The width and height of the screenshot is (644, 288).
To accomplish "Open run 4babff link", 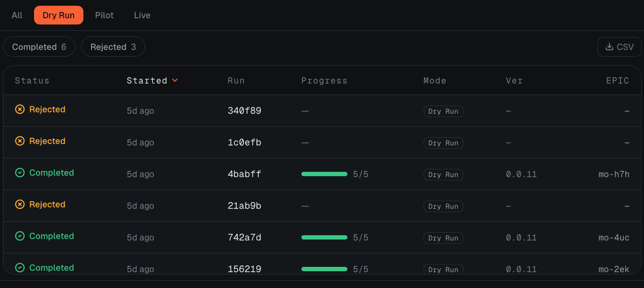I will pyautogui.click(x=244, y=174).
